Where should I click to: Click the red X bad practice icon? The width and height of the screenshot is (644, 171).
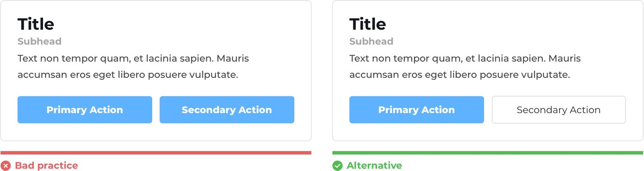pyautogui.click(x=6, y=166)
